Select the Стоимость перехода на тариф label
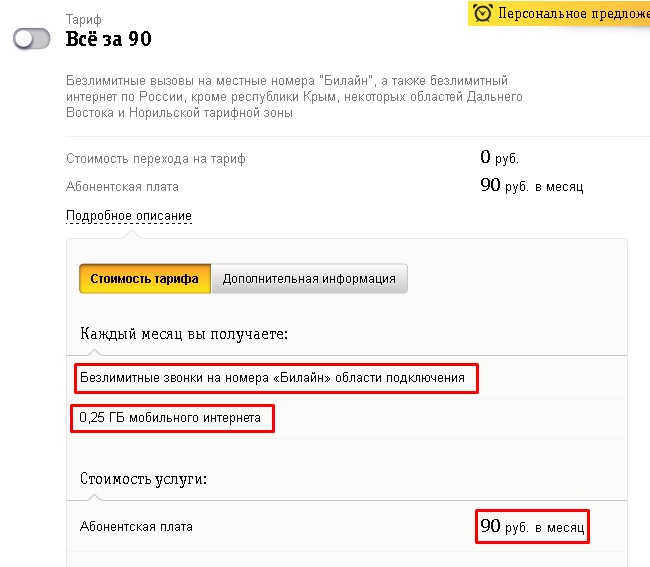The height and width of the screenshot is (567, 650). 155,159
